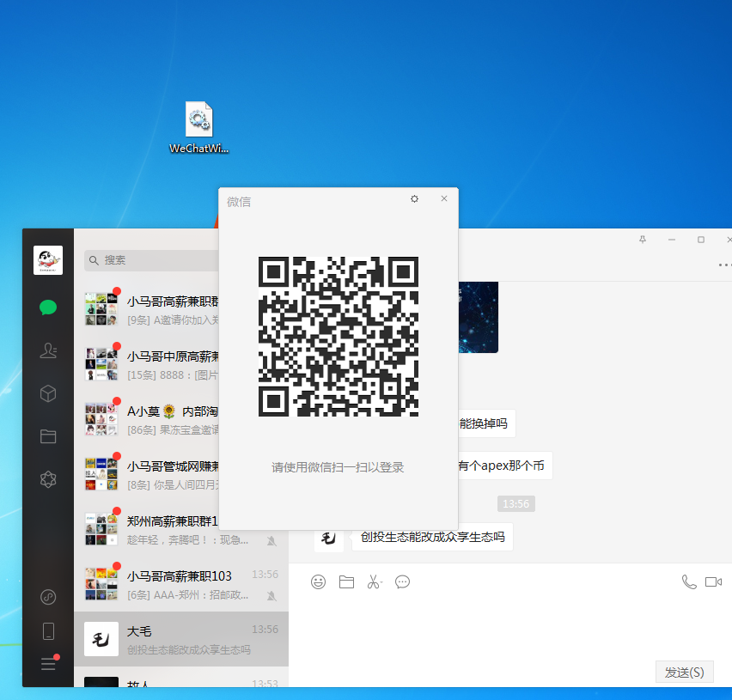Expand chat info via three-dots button
Screen dimensions: 732x700
click(724, 265)
